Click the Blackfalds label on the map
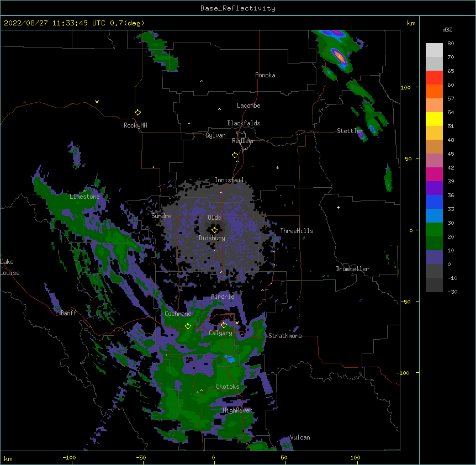The width and height of the screenshot is (476, 465). [x=244, y=123]
